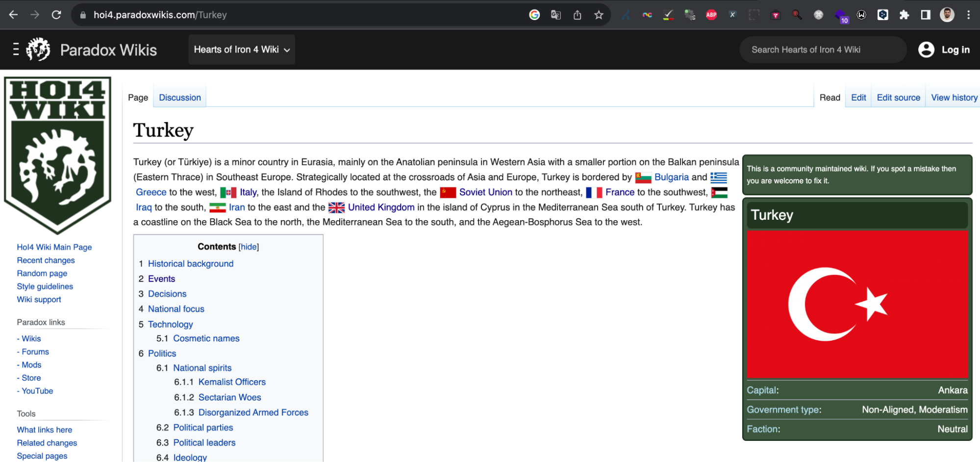Open HoI4 Wiki Main Page link

pyautogui.click(x=54, y=247)
